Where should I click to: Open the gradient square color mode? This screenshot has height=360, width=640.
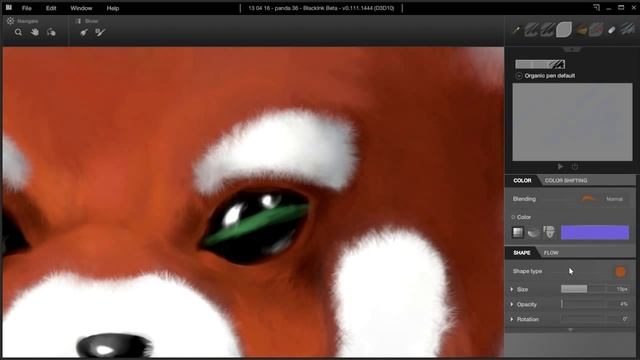(518, 232)
